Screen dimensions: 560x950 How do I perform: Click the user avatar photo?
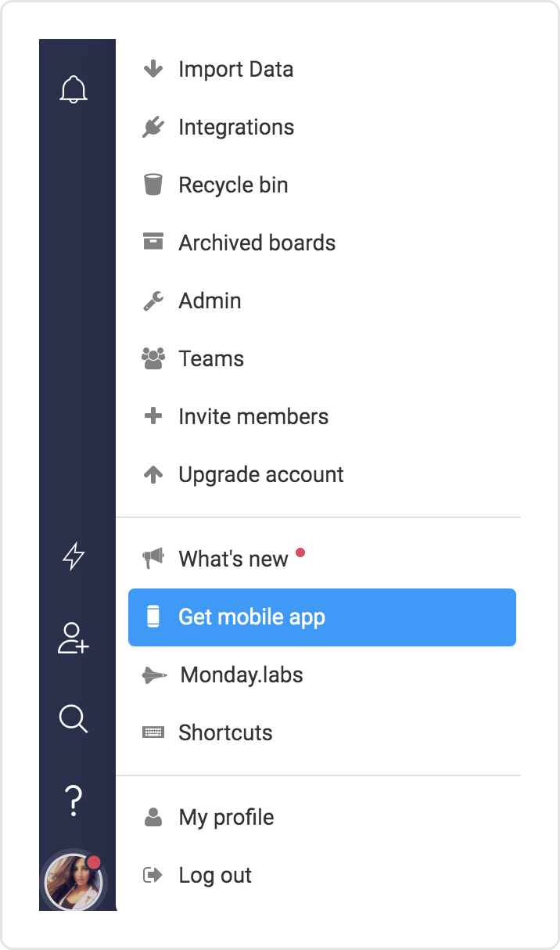coord(74,882)
